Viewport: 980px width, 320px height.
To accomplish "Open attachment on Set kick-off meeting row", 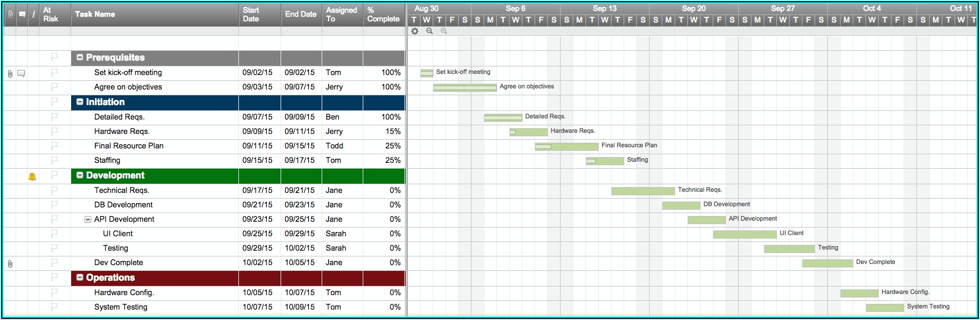I will [10, 73].
